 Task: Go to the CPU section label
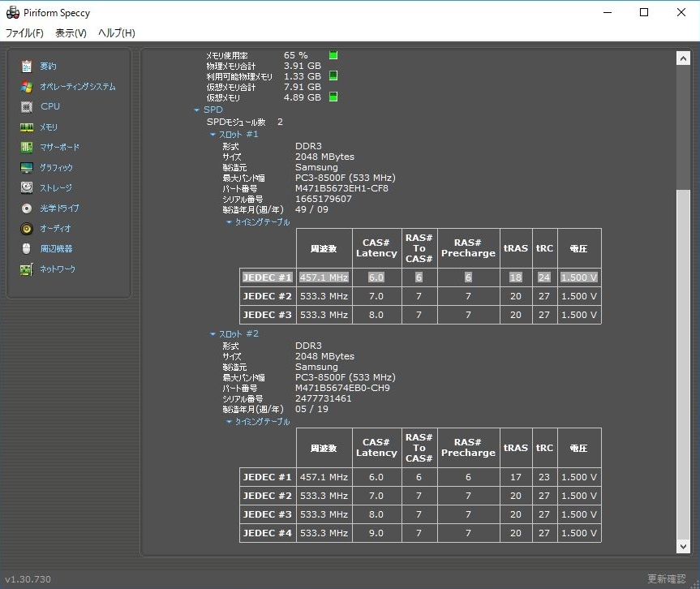(x=50, y=107)
